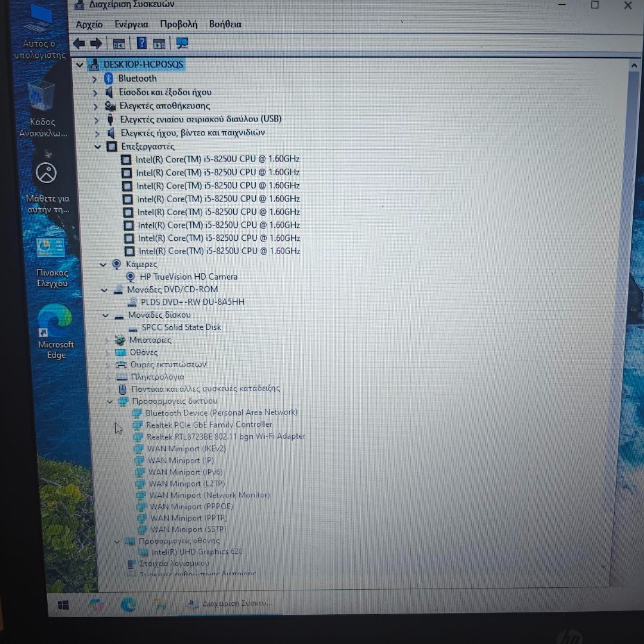
Task: Click the Κάμερες webcam icon
Action: tap(117, 265)
